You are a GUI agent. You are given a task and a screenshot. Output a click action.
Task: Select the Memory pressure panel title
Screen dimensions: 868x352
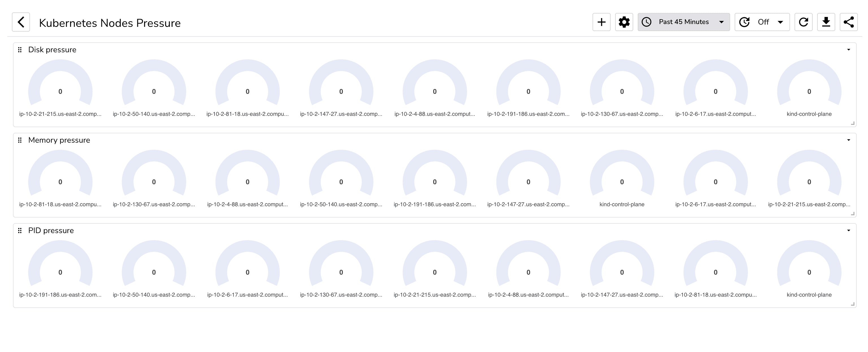[59, 140]
